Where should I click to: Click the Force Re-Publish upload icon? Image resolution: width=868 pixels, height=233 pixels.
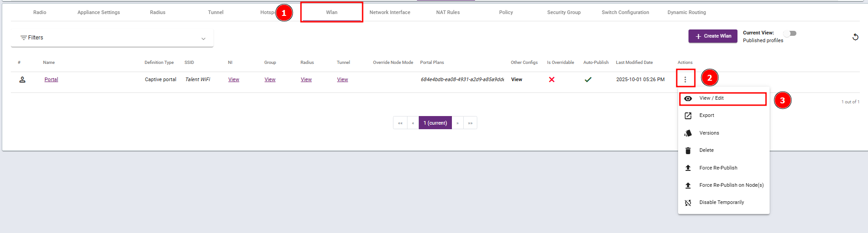pyautogui.click(x=688, y=168)
